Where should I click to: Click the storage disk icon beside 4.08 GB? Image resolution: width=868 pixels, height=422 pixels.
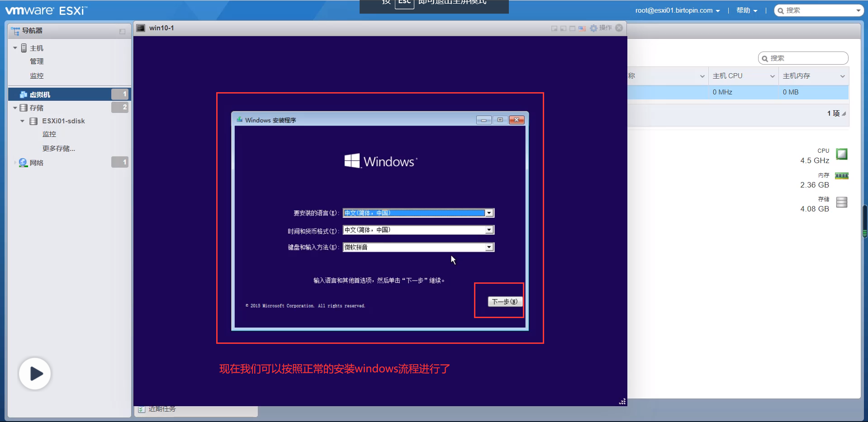(x=842, y=202)
